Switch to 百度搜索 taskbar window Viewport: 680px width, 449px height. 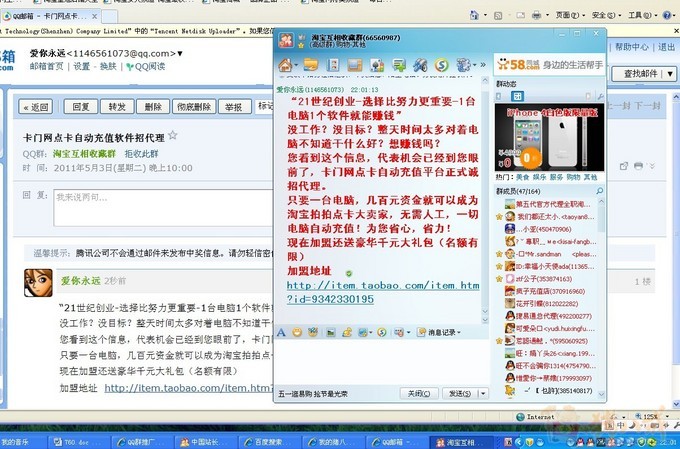(268, 442)
